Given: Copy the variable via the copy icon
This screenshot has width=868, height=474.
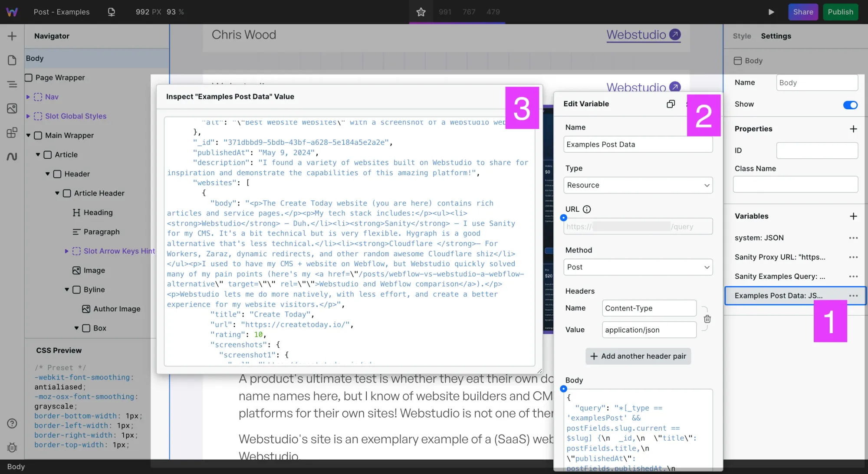Looking at the screenshot, I should coord(671,104).
